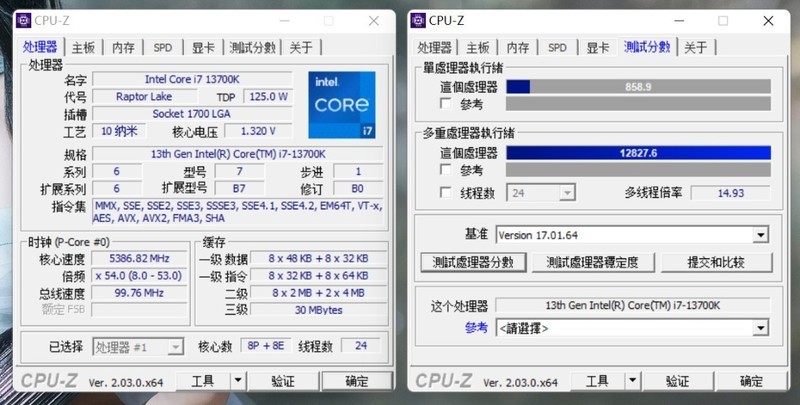This screenshot has width=800, height=405.
Task: Expand the 基准 Version 17.01.64 dropdown
Action: [x=760, y=235]
